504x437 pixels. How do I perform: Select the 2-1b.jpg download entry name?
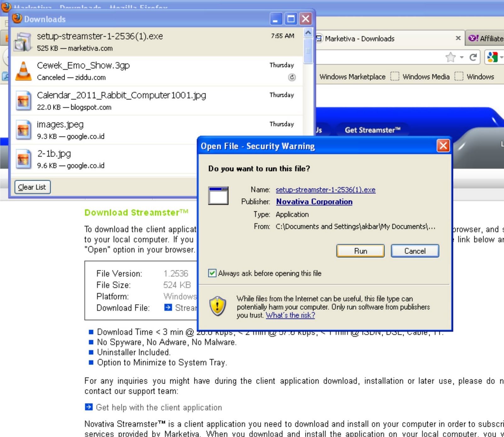tap(54, 154)
